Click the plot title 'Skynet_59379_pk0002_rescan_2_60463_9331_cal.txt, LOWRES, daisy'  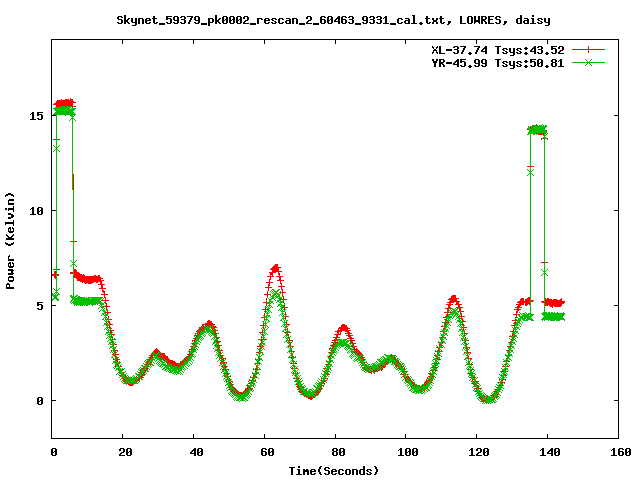[333, 20]
